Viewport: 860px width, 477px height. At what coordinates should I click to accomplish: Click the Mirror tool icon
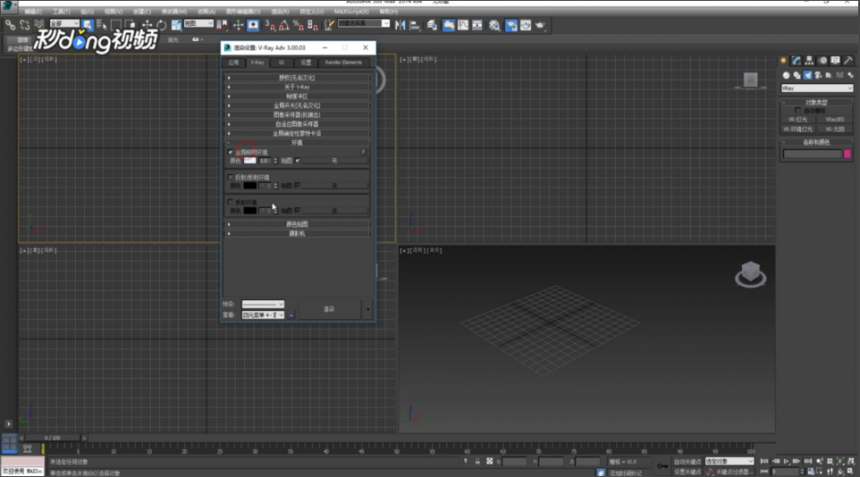(x=400, y=25)
